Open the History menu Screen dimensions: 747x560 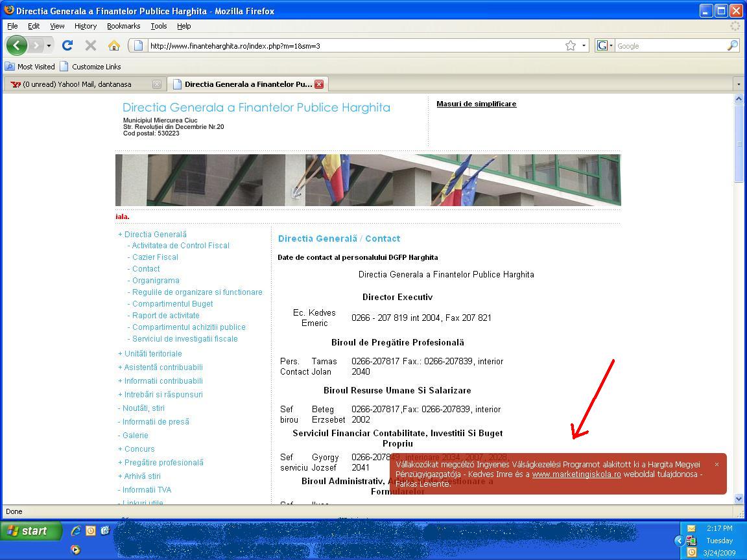point(86,26)
